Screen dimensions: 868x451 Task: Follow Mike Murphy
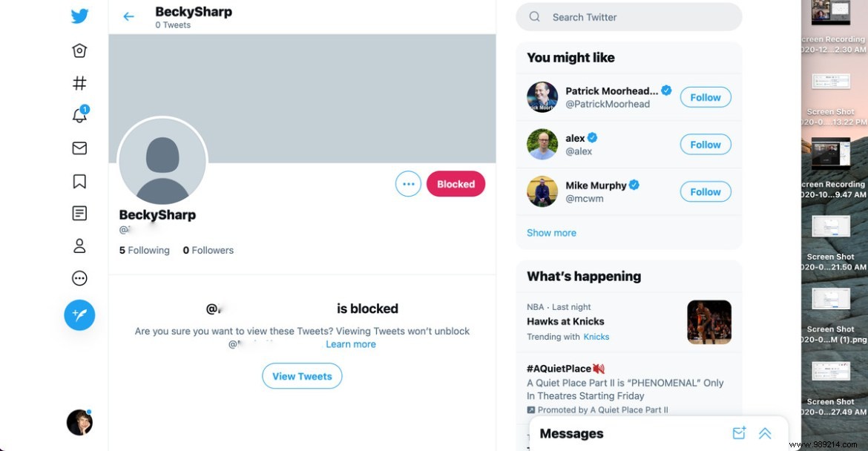[x=705, y=191]
